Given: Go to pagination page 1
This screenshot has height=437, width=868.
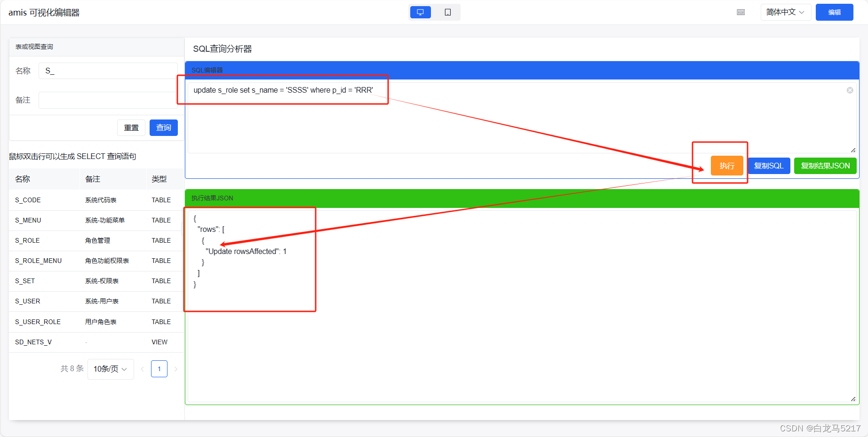Looking at the screenshot, I should tap(159, 369).
